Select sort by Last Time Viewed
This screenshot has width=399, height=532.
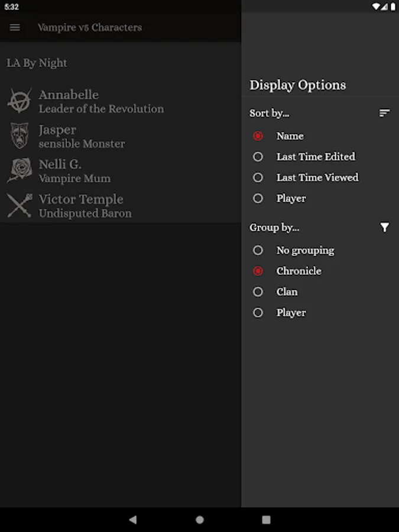coord(258,177)
